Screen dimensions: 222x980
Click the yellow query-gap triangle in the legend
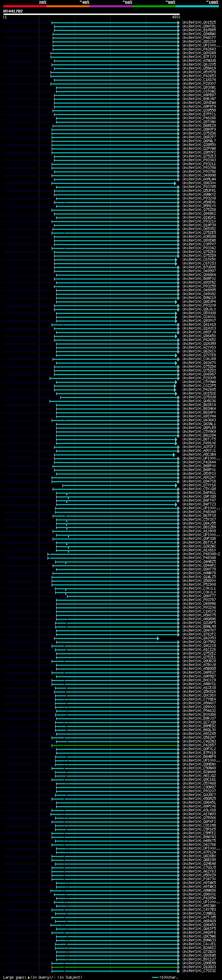pyautogui.click(x=28, y=977)
